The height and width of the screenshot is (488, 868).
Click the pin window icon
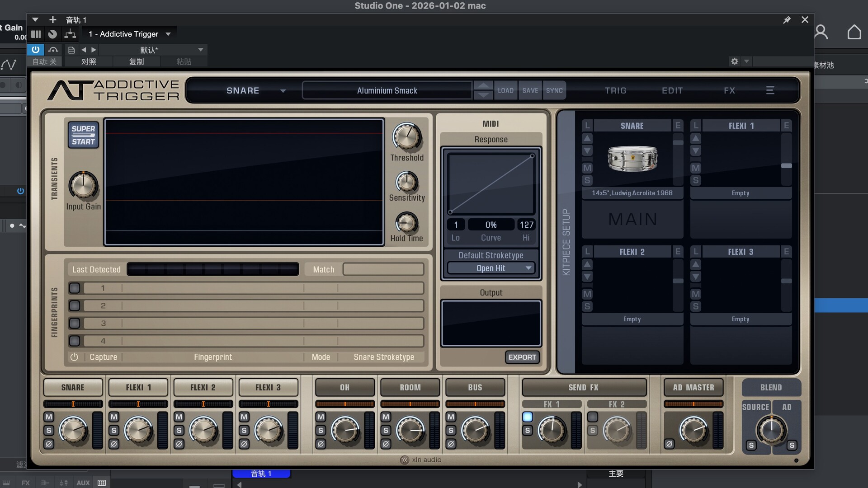tap(787, 20)
